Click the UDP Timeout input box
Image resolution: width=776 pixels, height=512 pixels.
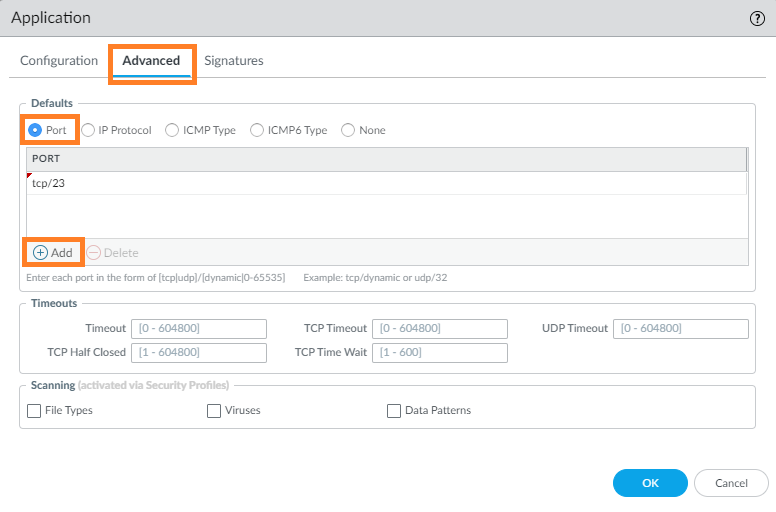pyautogui.click(x=681, y=329)
